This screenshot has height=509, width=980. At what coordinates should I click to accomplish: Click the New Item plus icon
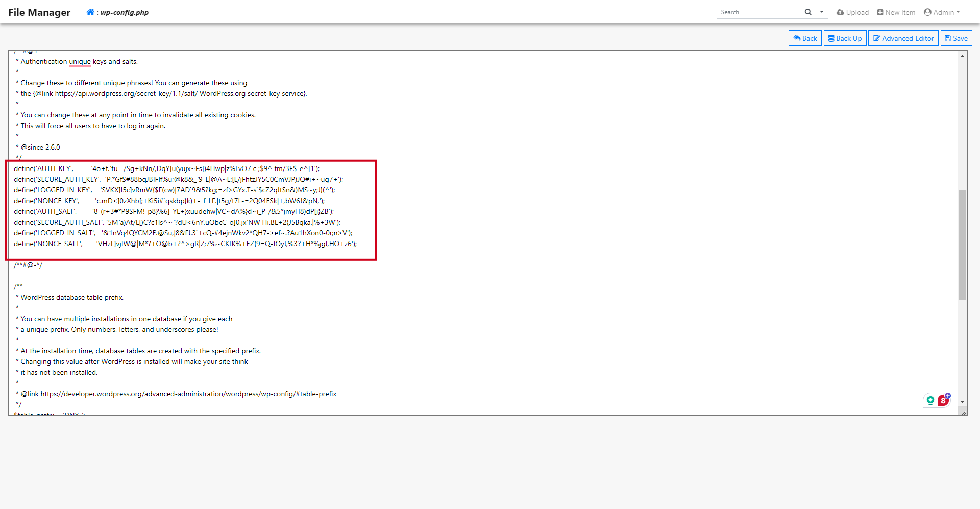[x=880, y=12]
